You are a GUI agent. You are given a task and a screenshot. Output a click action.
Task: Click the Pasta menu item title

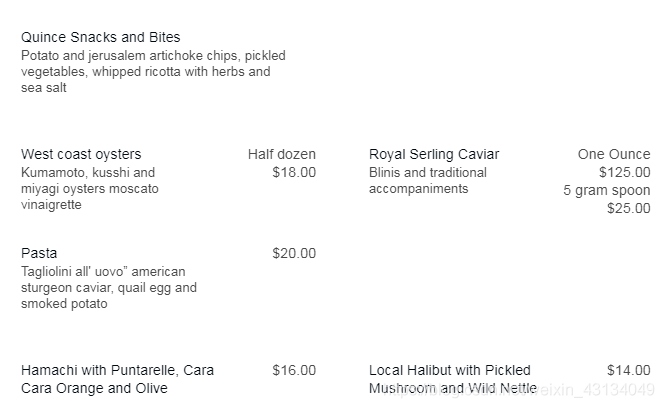tap(39, 253)
